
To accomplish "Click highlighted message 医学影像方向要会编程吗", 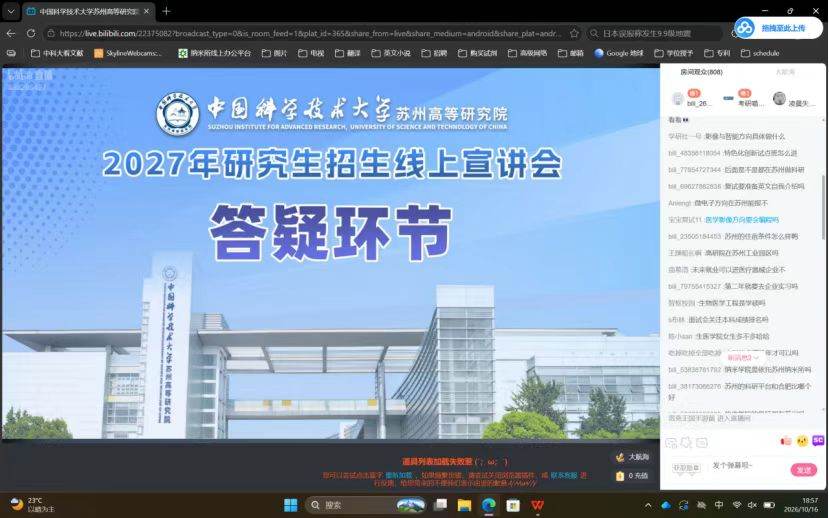I will tap(742, 219).
